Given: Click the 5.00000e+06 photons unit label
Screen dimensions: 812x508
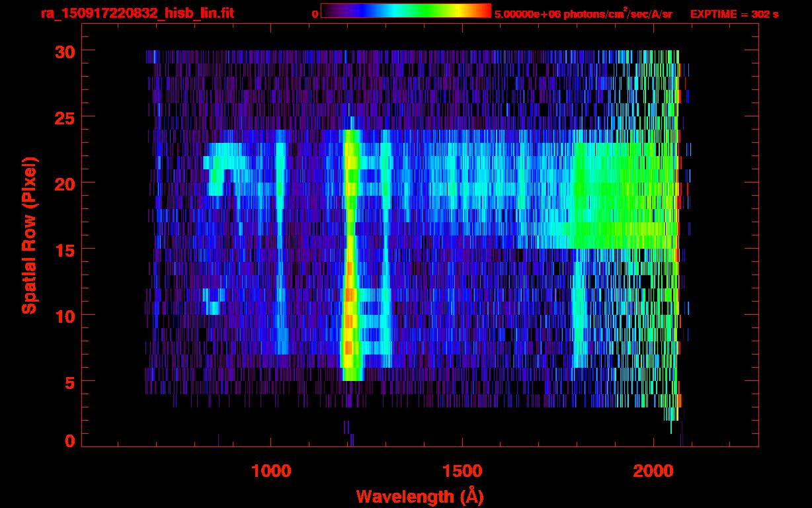Looking at the screenshot, I should click(x=583, y=14).
